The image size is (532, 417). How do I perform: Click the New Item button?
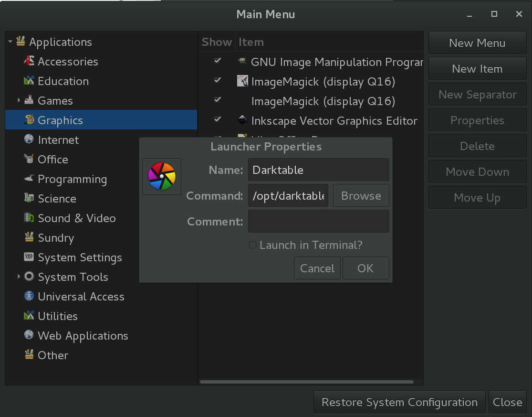[x=478, y=69]
